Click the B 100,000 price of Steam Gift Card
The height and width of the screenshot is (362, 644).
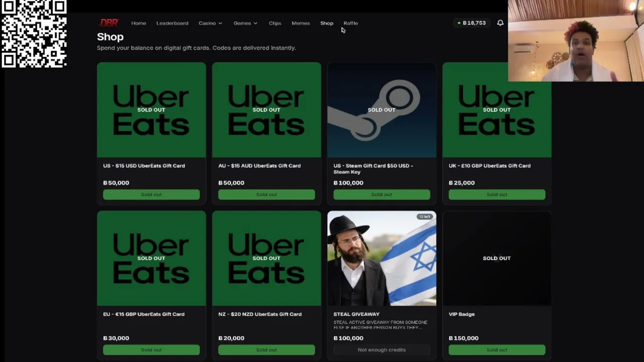point(348,183)
